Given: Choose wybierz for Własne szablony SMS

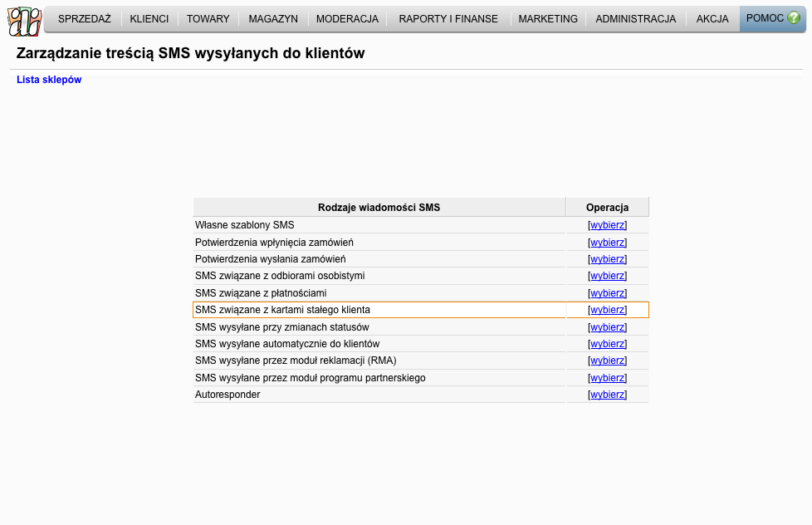Looking at the screenshot, I should coord(608,225).
